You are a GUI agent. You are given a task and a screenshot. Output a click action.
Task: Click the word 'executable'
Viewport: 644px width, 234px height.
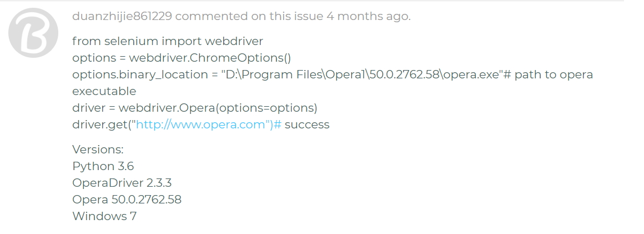[104, 91]
